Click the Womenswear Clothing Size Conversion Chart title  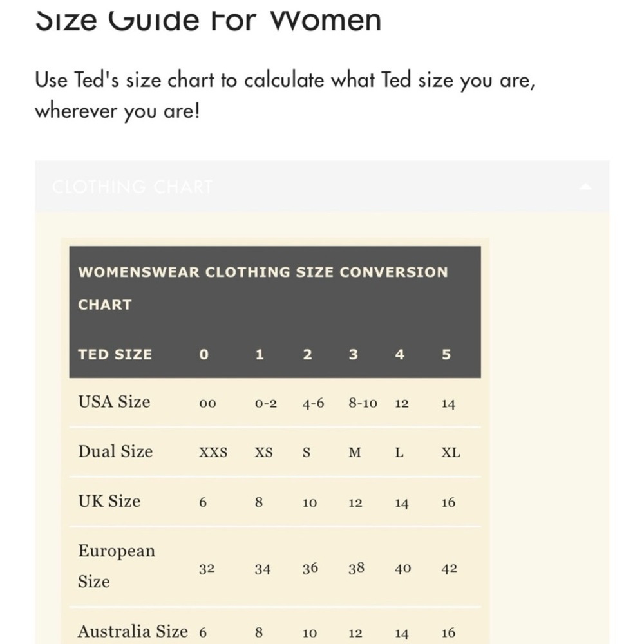coord(263,289)
